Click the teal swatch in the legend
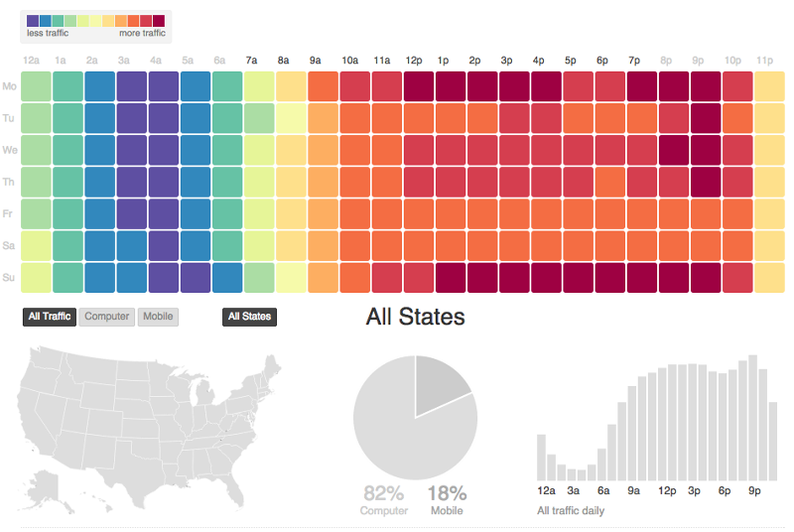This screenshot has width=794, height=532. [58, 21]
